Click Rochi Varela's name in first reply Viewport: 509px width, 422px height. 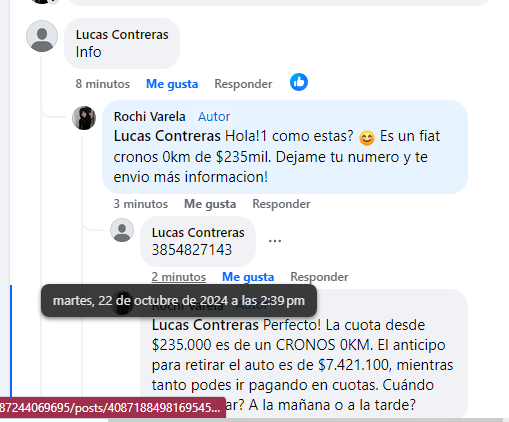point(149,117)
